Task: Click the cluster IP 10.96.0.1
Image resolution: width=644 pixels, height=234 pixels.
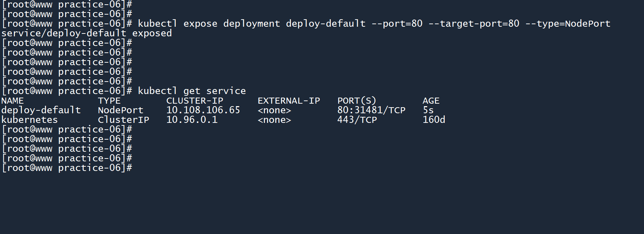Action: [x=192, y=120]
